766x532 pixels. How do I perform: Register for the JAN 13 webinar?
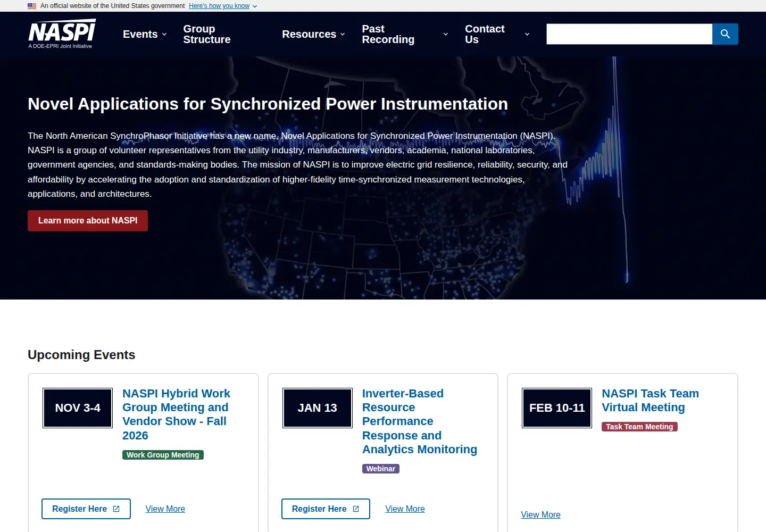[326, 509]
